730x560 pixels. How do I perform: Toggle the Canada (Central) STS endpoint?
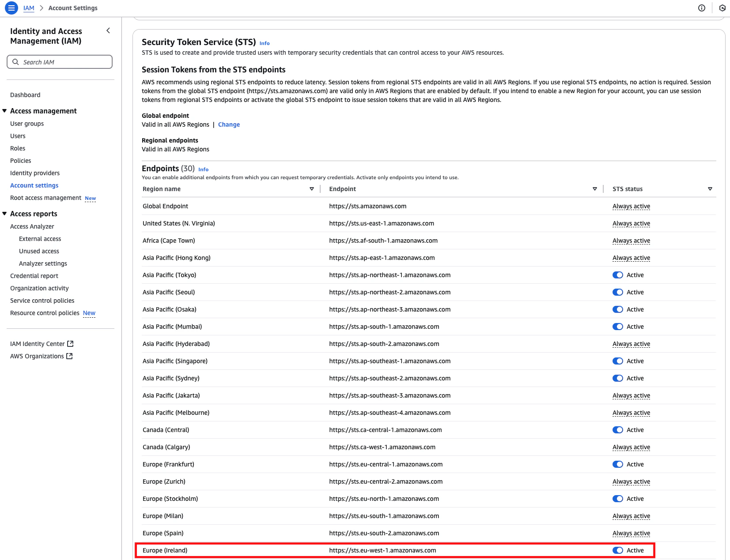point(618,430)
